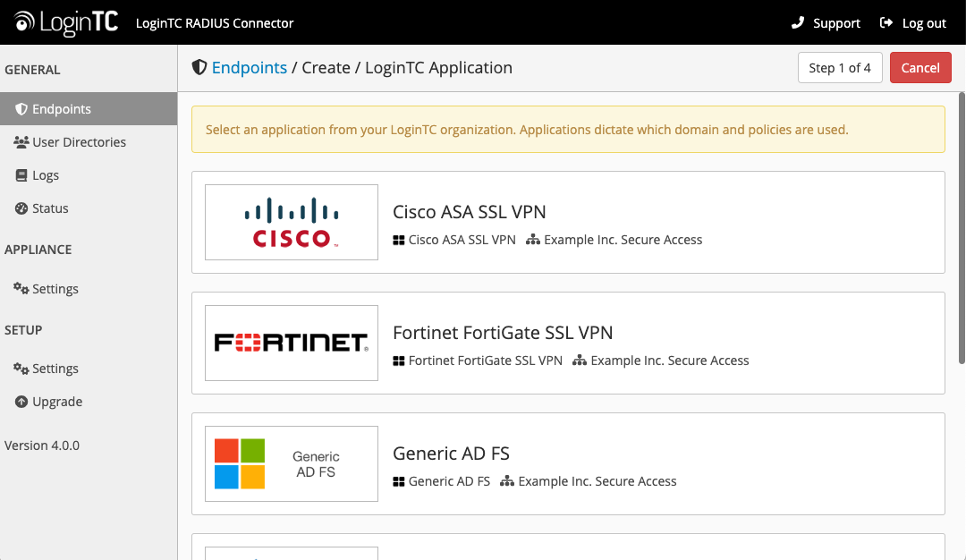
Task: Choose the Fortinet FortiGate SSL VPN application
Action: tap(502, 332)
